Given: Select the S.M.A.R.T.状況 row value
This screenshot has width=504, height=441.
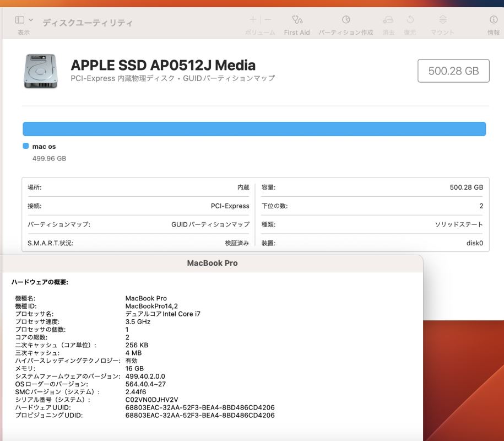Looking at the screenshot, I should (x=237, y=243).
